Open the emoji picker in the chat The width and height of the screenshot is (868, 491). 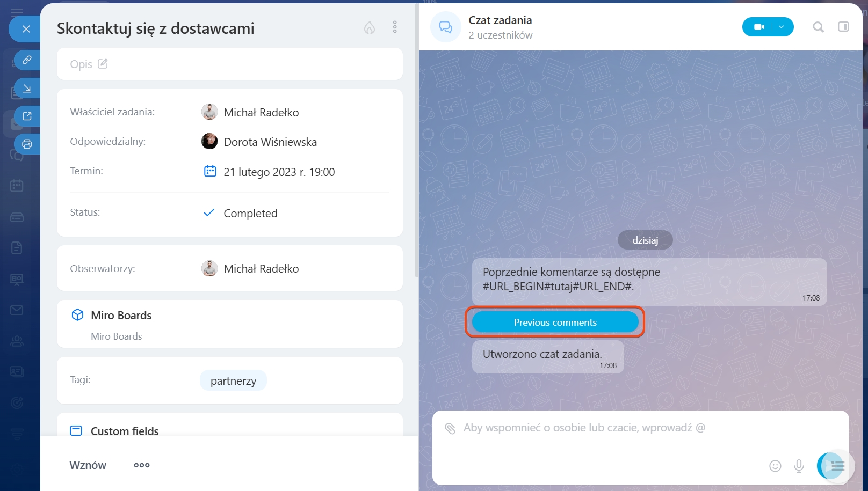click(x=775, y=466)
